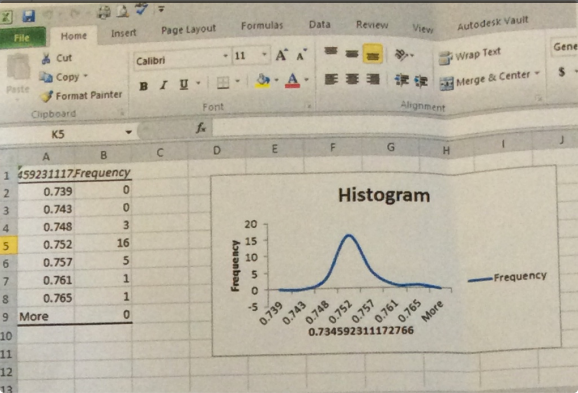Screen dimensions: 578x393
Task: Expand the underline style dropdown arrow
Action: pyautogui.click(x=198, y=83)
